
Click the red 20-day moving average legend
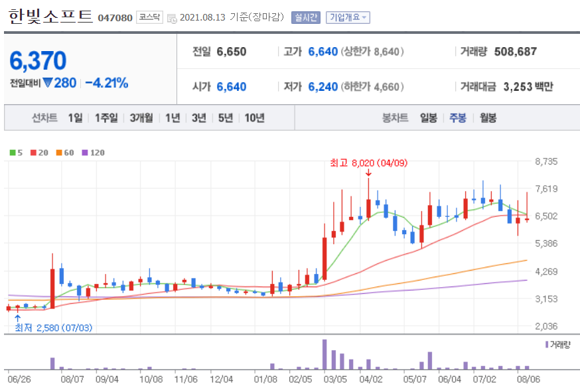coord(39,153)
